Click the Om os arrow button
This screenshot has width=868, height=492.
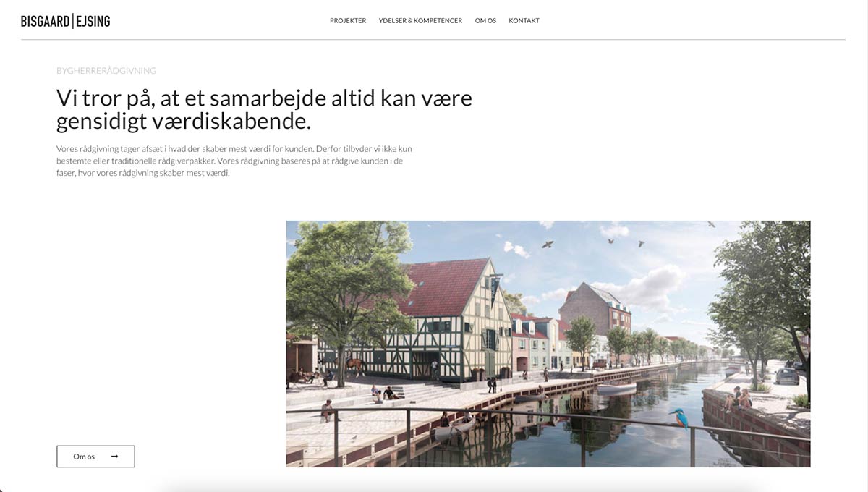(95, 457)
